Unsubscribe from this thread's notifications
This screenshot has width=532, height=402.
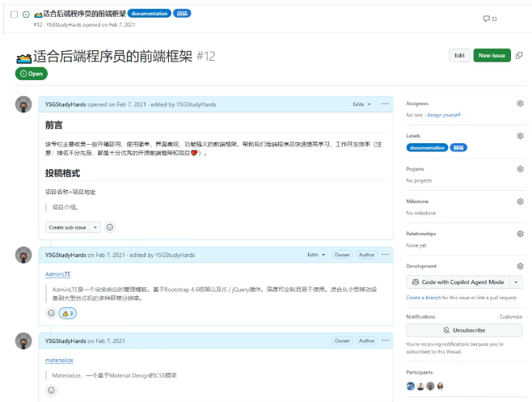(464, 331)
